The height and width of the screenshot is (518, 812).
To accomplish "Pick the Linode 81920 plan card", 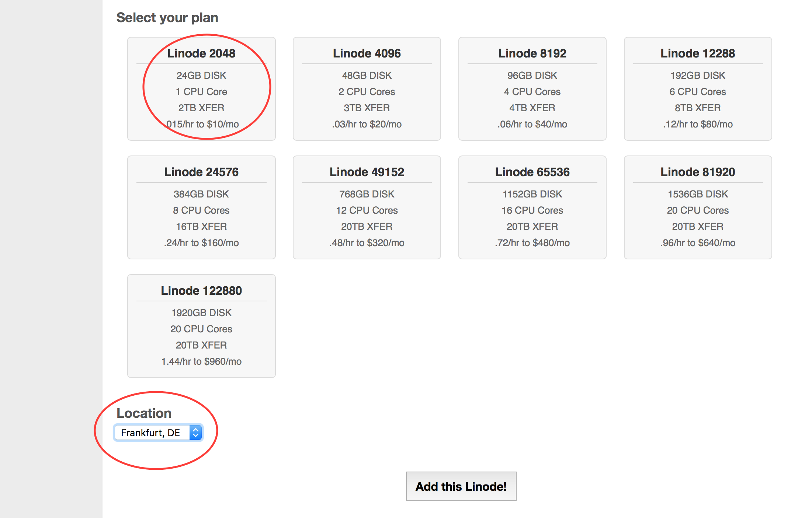I will (x=698, y=207).
